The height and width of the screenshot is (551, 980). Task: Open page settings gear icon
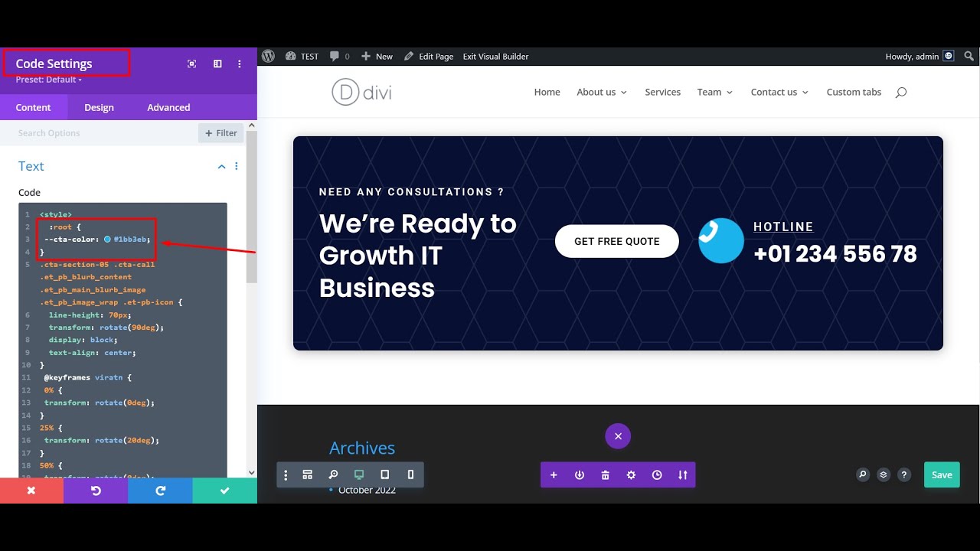pyautogui.click(x=631, y=475)
